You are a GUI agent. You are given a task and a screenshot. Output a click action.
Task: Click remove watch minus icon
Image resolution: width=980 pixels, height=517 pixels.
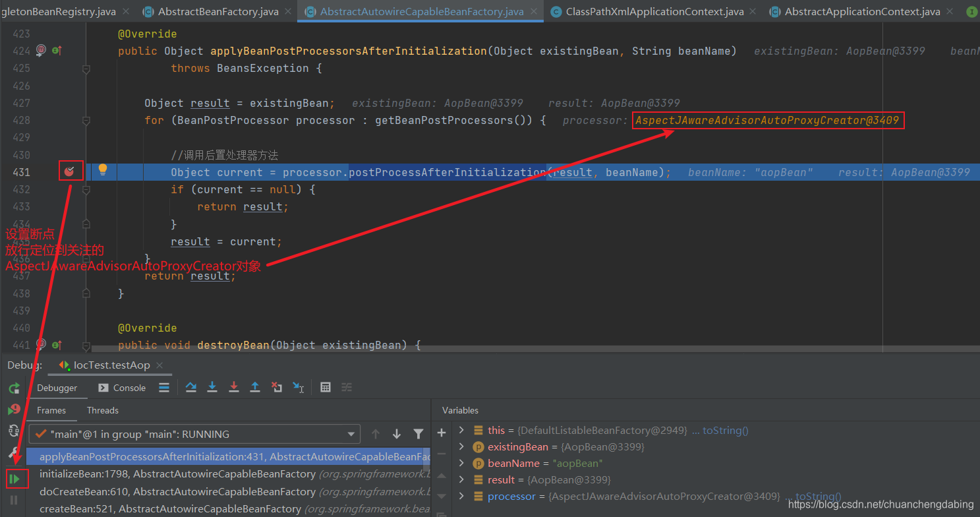pos(442,454)
